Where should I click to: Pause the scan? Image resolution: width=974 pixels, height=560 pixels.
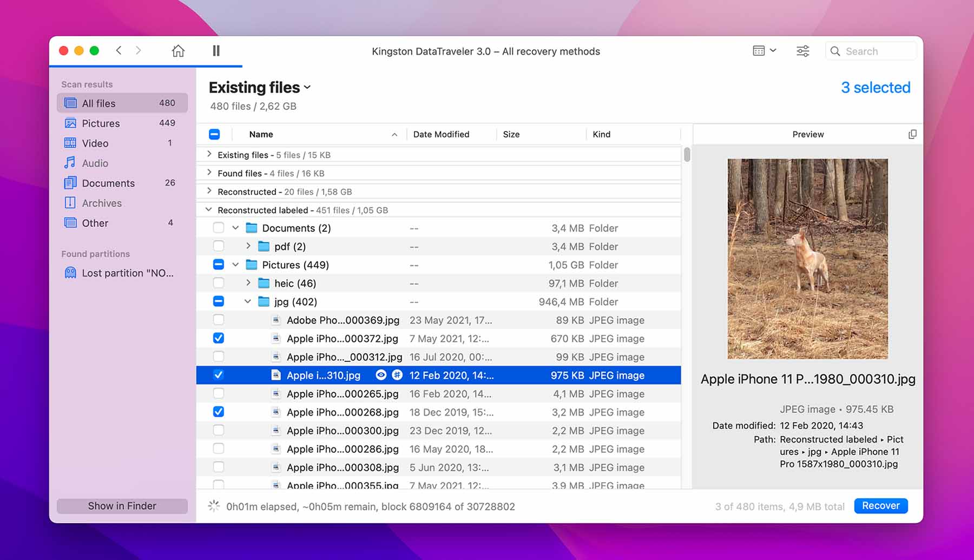[216, 51]
